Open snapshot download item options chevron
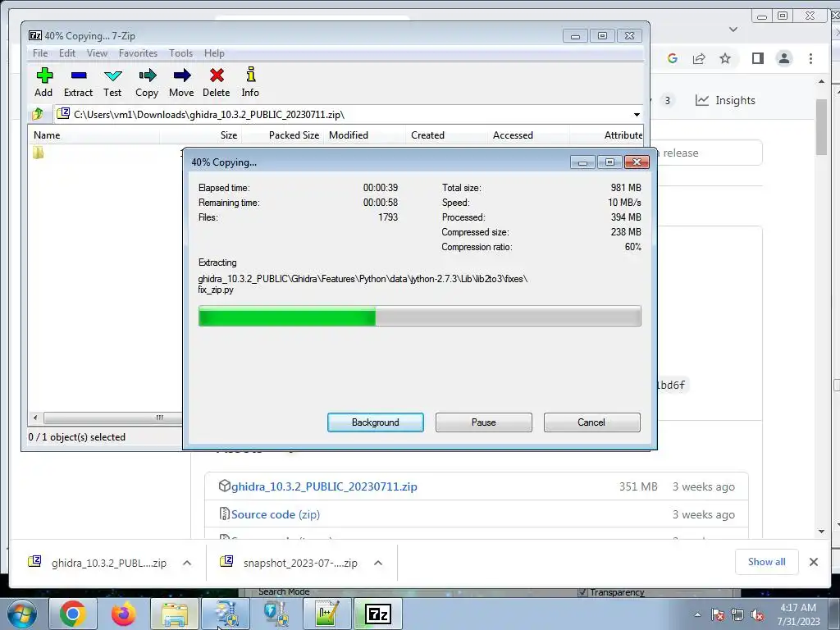 pos(378,563)
